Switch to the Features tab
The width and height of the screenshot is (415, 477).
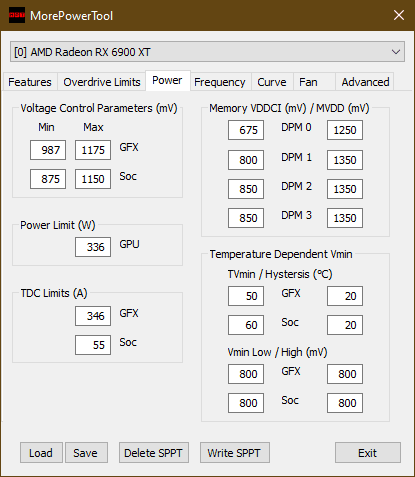[x=30, y=82]
